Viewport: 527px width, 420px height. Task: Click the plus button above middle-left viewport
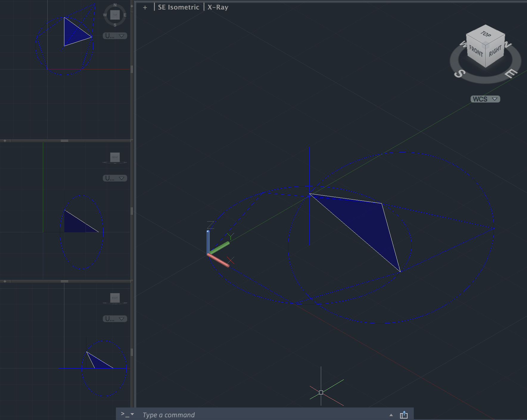pos(5,141)
